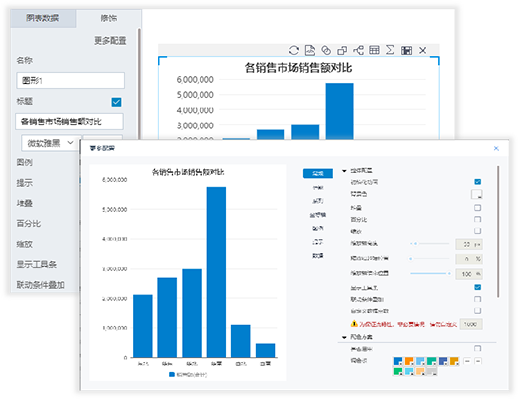Toggle the first checked box under component settings
The width and height of the screenshot is (520, 399).
point(477,182)
